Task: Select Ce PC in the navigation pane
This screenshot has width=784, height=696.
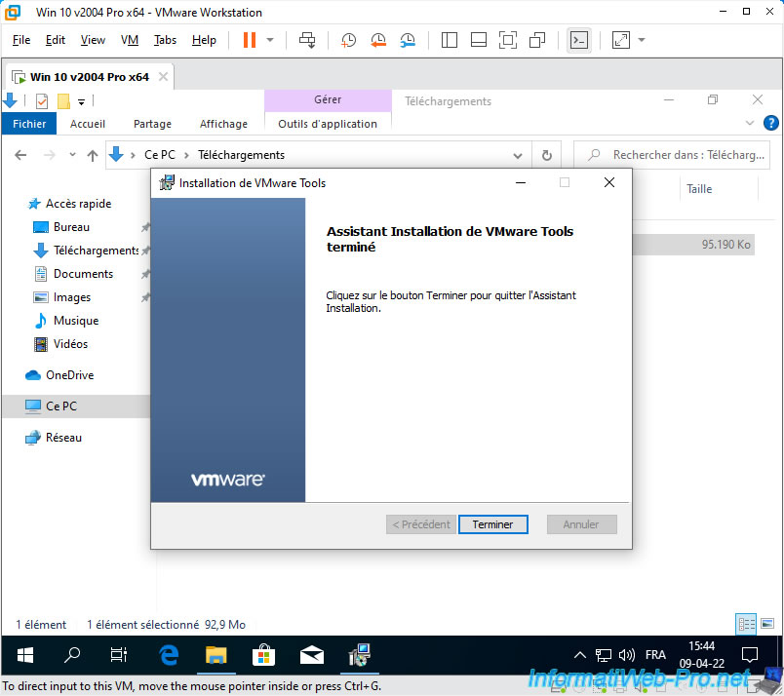Action: [76, 406]
